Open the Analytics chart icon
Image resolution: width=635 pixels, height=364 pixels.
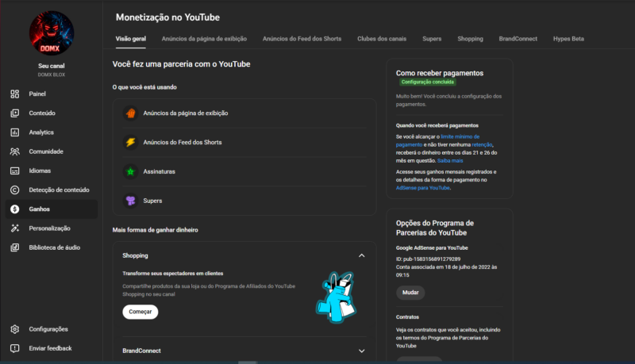click(x=15, y=132)
